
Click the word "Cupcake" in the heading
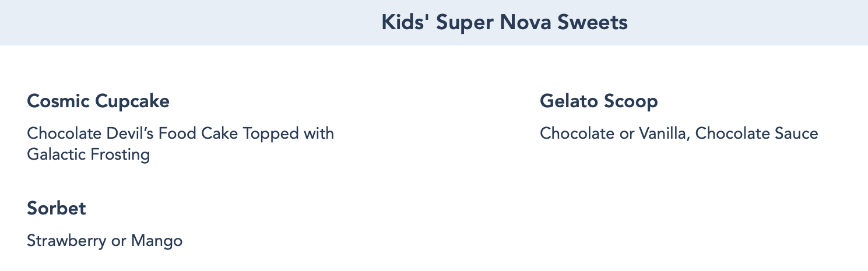point(132,101)
